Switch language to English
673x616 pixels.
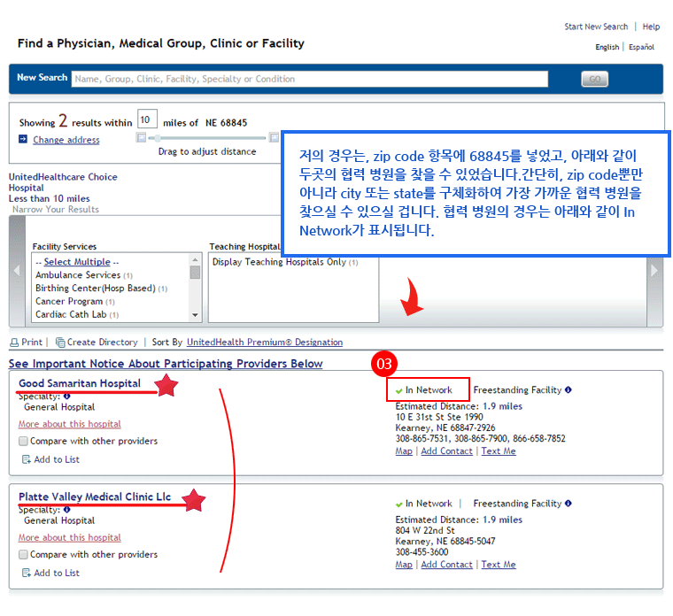pyautogui.click(x=607, y=47)
